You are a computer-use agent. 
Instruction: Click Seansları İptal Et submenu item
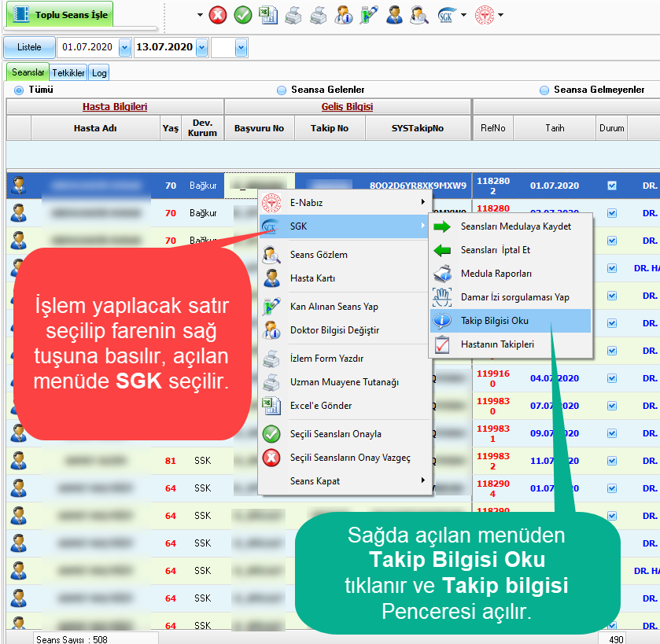(511, 250)
